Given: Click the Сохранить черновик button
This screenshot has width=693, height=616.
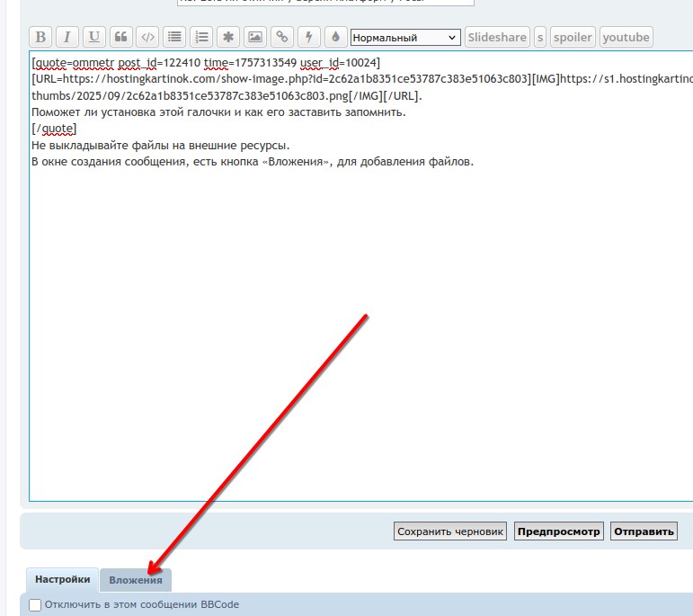Looking at the screenshot, I should tap(450, 531).
